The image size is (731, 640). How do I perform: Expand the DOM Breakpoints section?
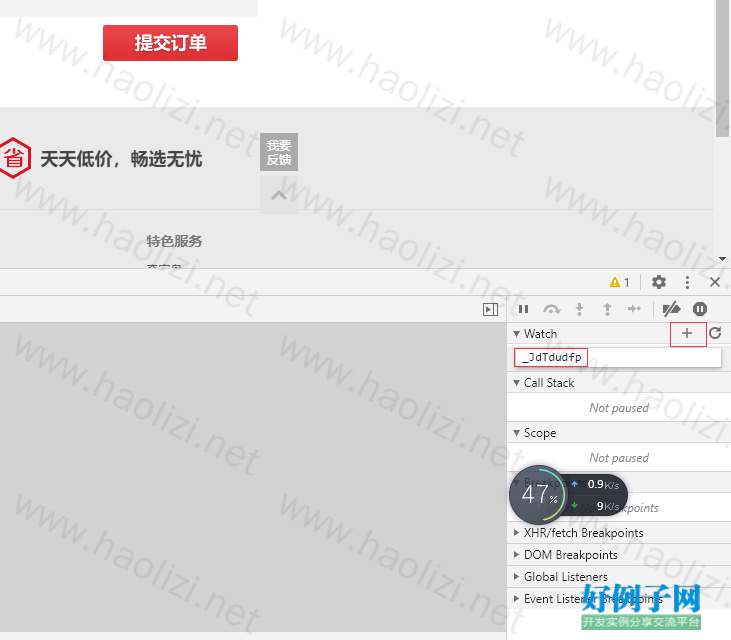(x=570, y=555)
